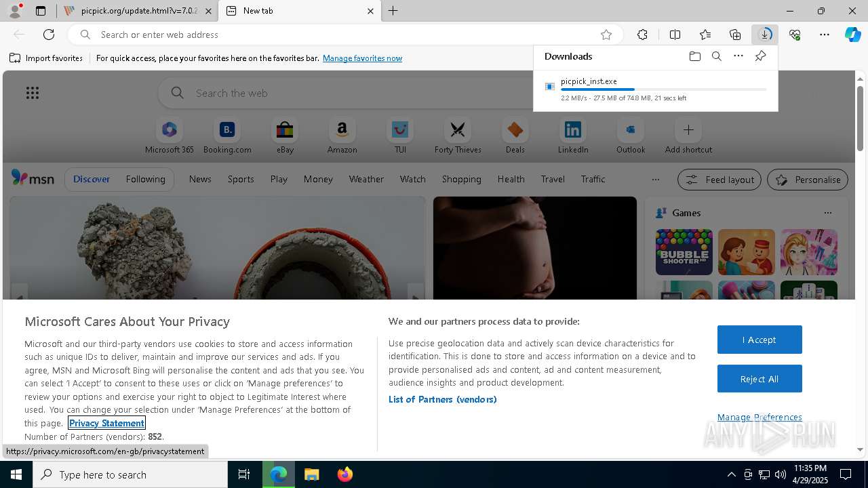The image size is (868, 488).
Task: Launch the Copilot sidebar icon
Action: [853, 35]
